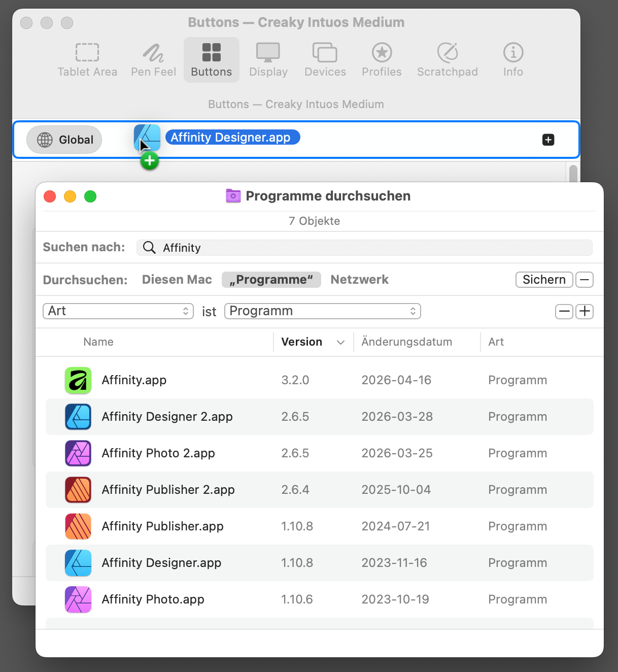Image resolution: width=618 pixels, height=672 pixels.
Task: Click the Affinity Photo 2.app icon
Action: tap(78, 453)
